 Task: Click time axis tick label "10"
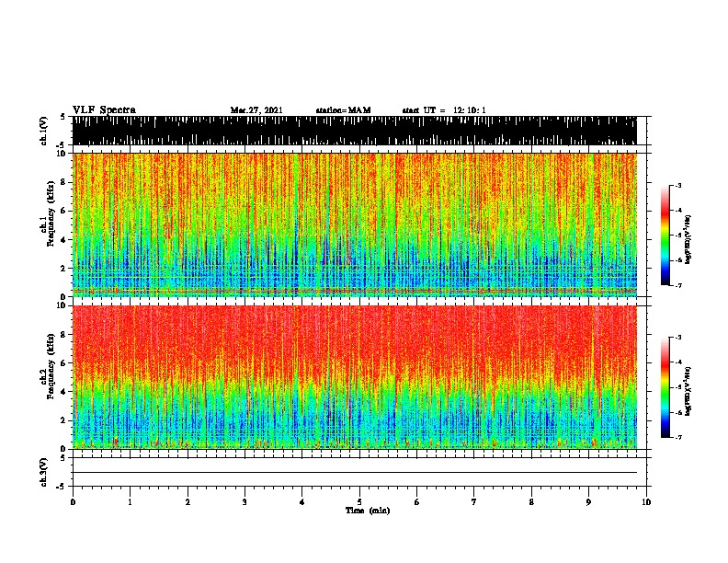[x=646, y=502]
